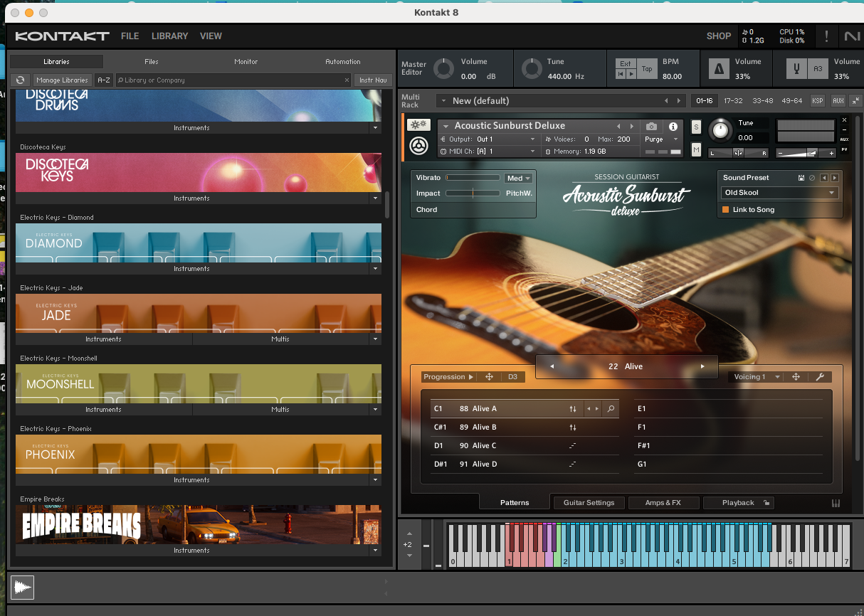The width and height of the screenshot is (864, 616).
Task: Switch to the Files tab
Action: tap(152, 62)
